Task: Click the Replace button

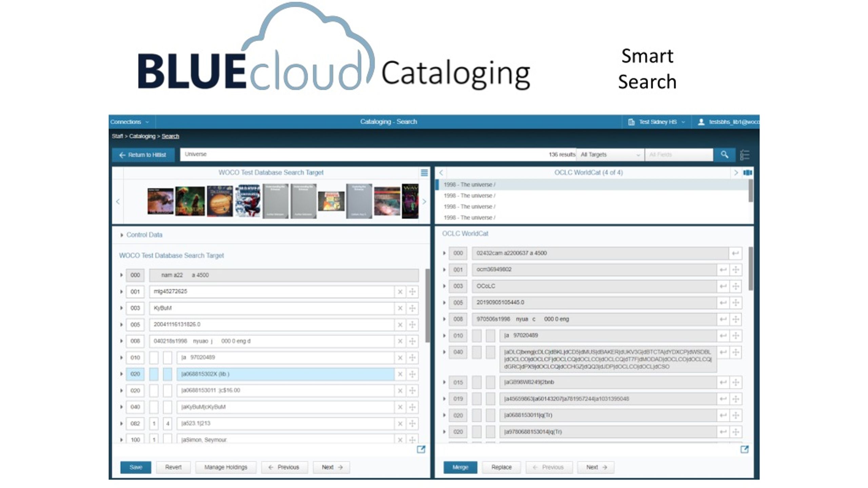Action: point(501,467)
